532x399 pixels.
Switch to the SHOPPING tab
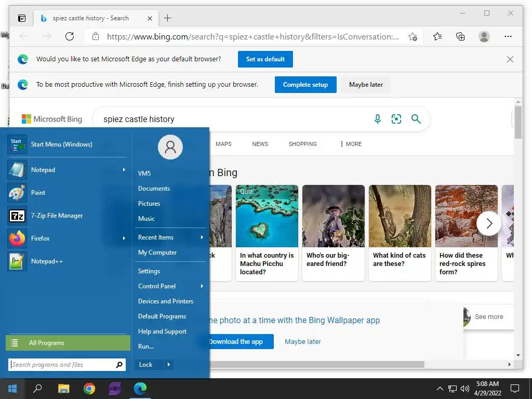tap(303, 144)
